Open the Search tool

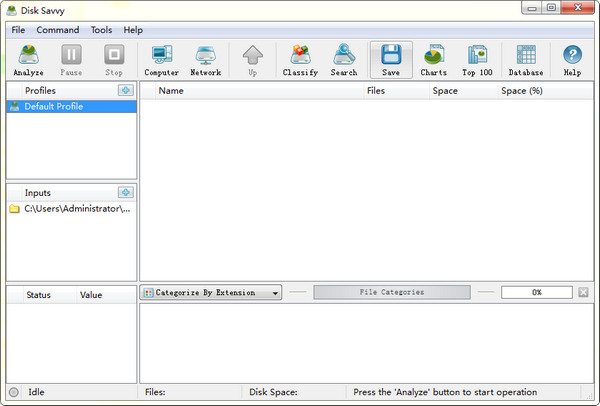coord(344,60)
